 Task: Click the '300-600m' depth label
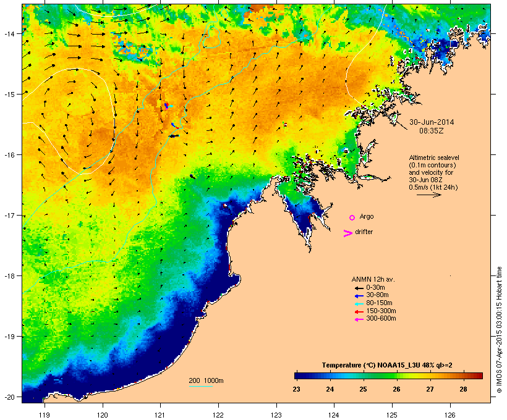[381, 319]
